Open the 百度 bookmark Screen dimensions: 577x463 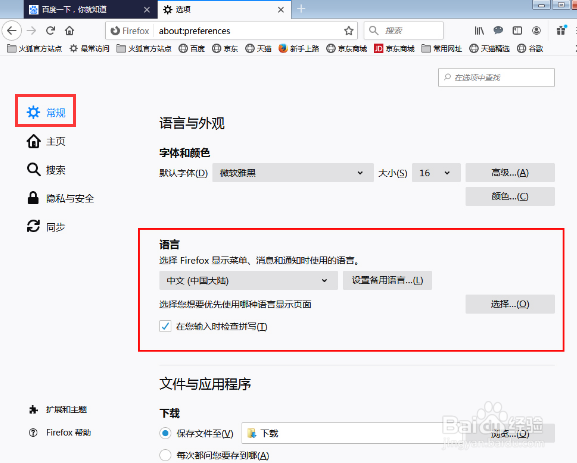tap(192, 49)
